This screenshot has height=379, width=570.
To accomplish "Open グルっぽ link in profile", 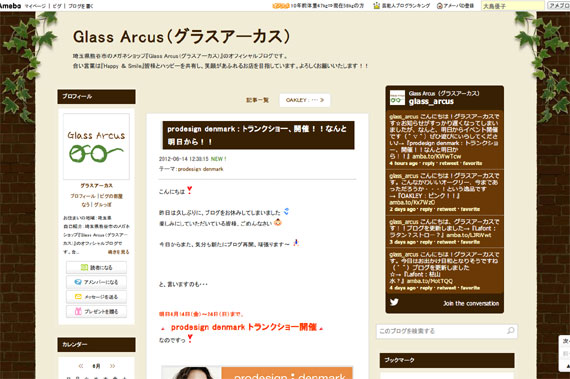I will tap(103, 205).
